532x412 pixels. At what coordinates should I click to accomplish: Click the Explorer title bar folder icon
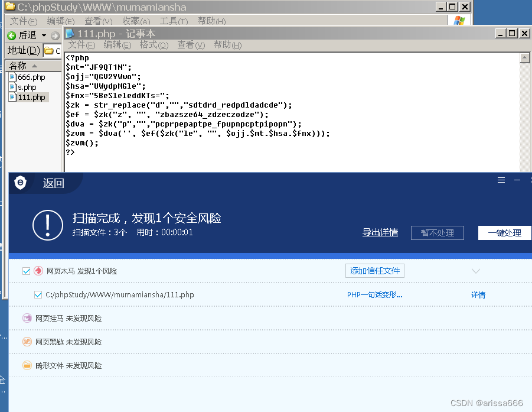click(10, 7)
